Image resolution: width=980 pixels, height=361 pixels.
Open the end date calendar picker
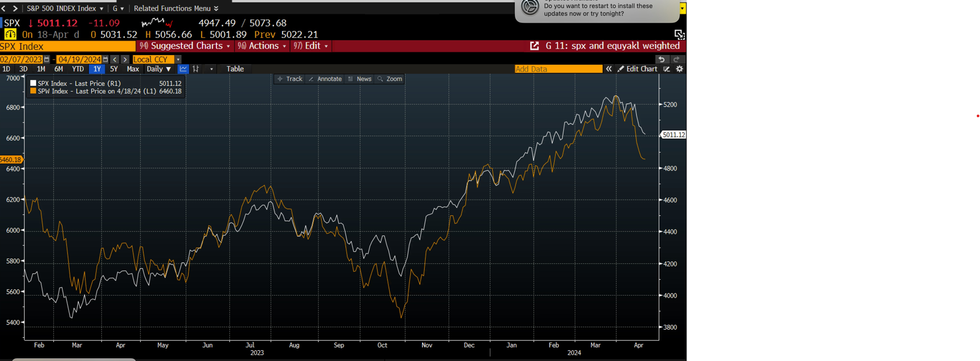[x=106, y=59]
